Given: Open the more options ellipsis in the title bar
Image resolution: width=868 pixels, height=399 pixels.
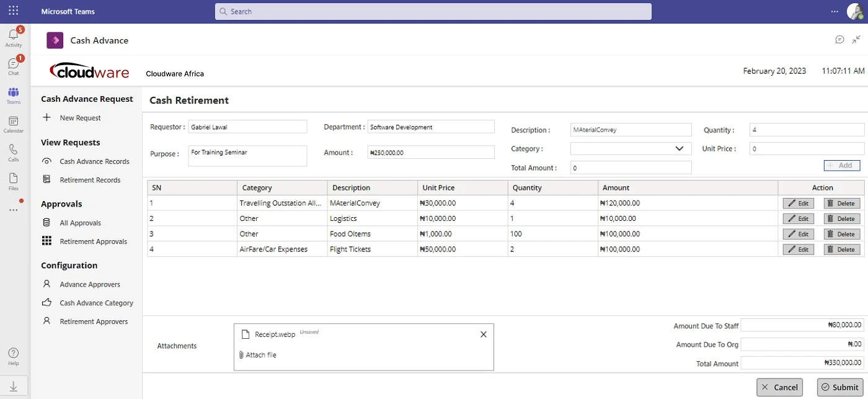Looking at the screenshot, I should coord(835,11).
